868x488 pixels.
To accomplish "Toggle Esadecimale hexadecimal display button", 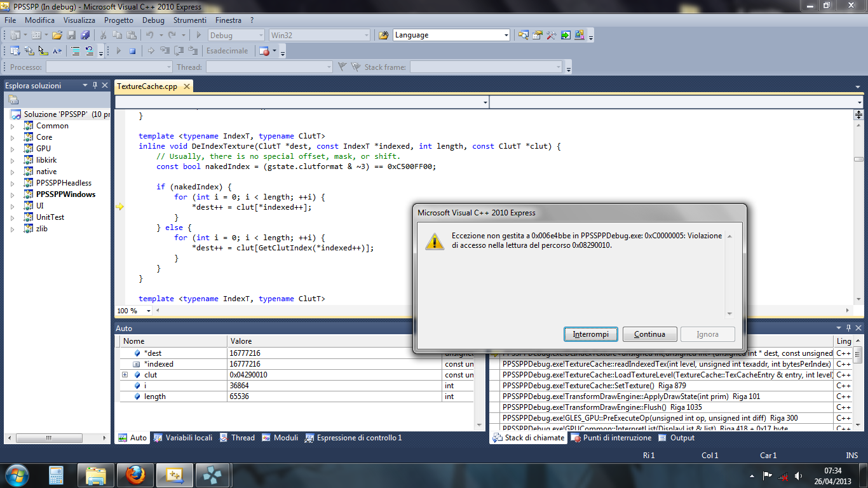I will (227, 51).
